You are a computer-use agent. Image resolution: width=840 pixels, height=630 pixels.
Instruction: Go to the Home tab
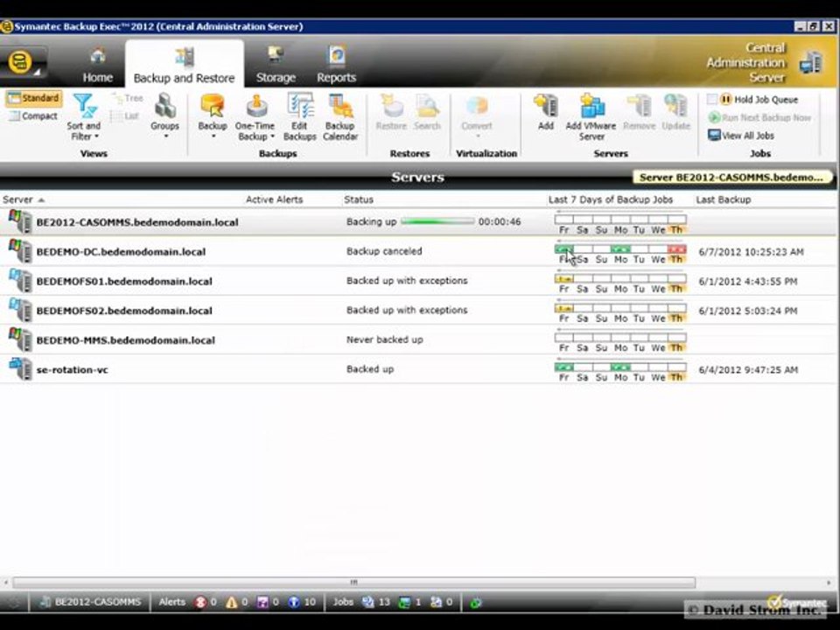click(x=97, y=65)
